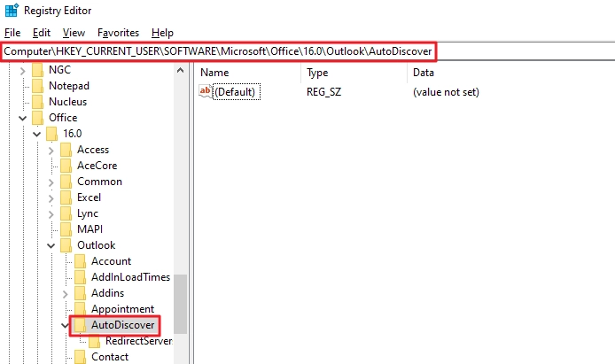Viewport: 615px width, 364px height.
Task: Click the REG_SZ type cell
Action: coord(324,92)
